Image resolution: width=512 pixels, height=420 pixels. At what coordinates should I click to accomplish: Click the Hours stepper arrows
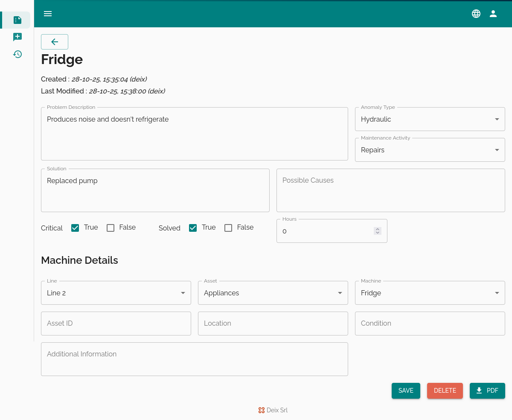click(x=378, y=231)
